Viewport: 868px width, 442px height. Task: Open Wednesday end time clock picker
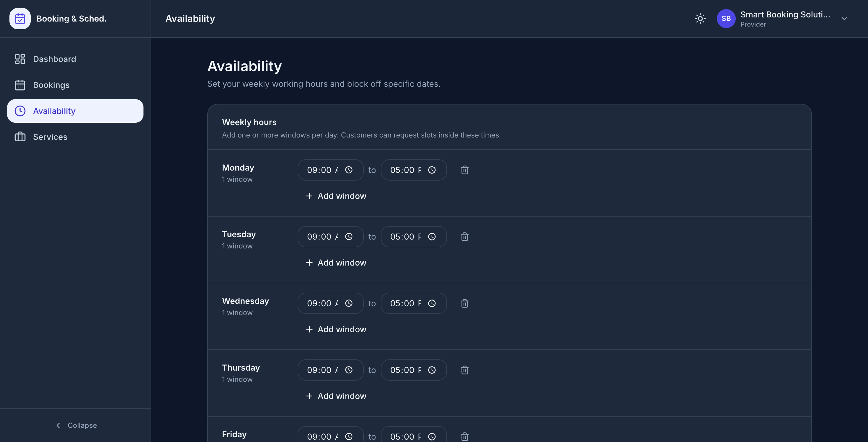432,303
